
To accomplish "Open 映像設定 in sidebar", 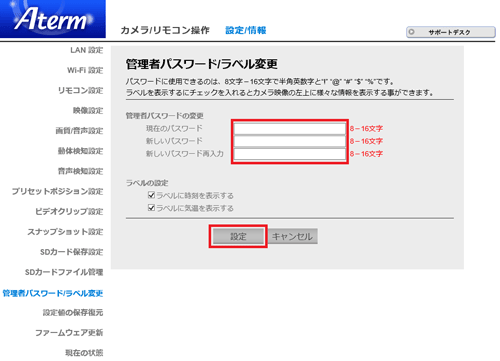I will click(88, 110).
